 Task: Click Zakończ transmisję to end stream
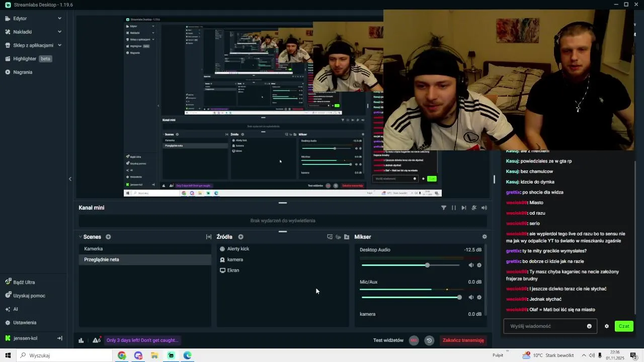463,340
